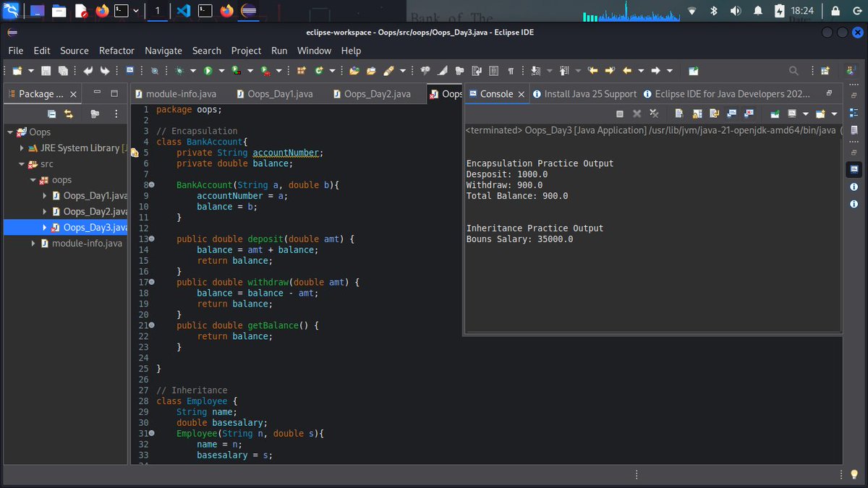The height and width of the screenshot is (488, 868).
Task: Pin the current Console
Action: (x=775, y=114)
